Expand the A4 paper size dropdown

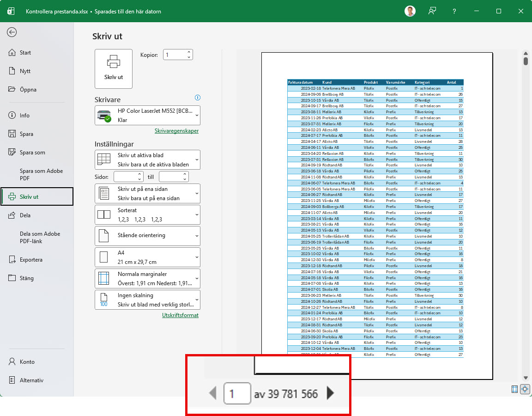(x=147, y=257)
